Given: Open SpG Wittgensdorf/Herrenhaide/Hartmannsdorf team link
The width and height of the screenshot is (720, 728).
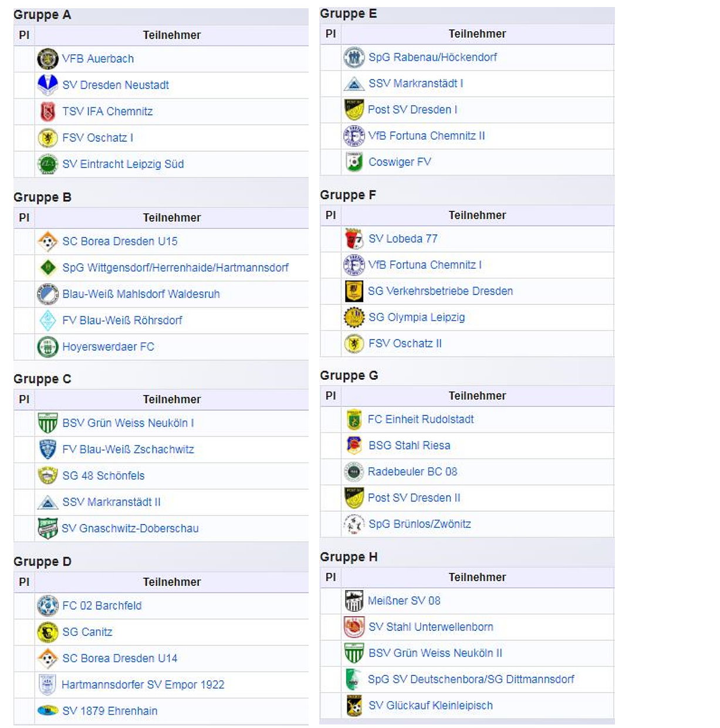Looking at the screenshot, I should click(x=175, y=268).
